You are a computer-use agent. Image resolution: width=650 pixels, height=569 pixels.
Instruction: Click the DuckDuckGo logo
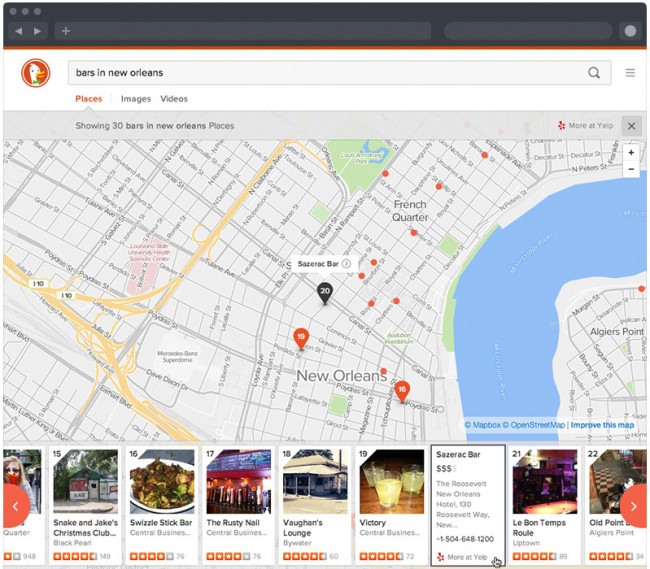point(36,73)
